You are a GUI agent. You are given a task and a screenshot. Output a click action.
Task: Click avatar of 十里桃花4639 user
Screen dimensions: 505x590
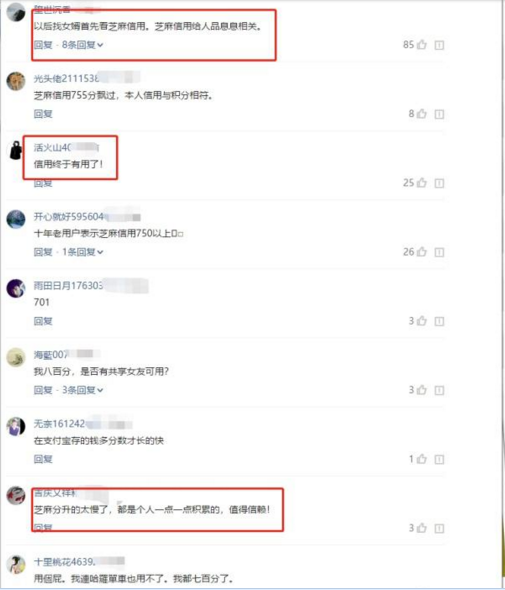16,564
